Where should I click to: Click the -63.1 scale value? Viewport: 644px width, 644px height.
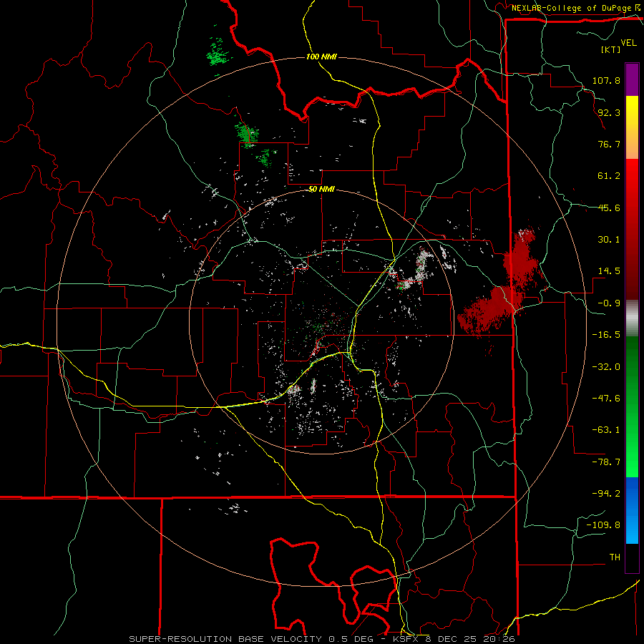tap(606, 430)
